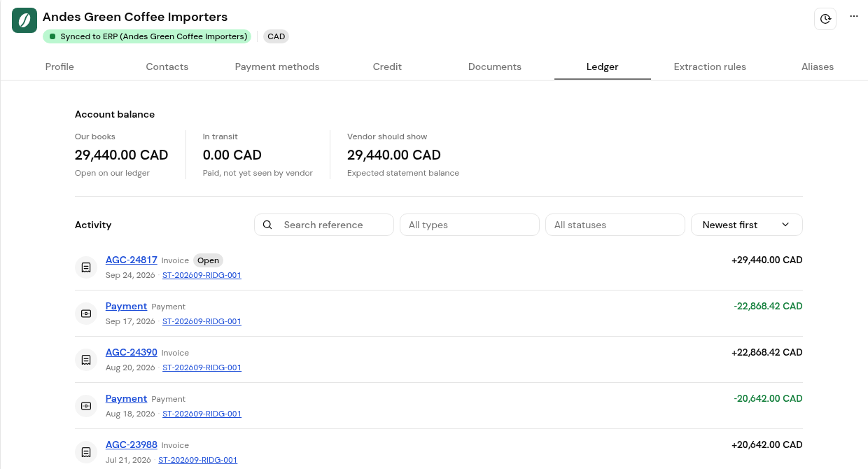Switch to the Payment methods tab
868x469 pixels.
(x=277, y=66)
